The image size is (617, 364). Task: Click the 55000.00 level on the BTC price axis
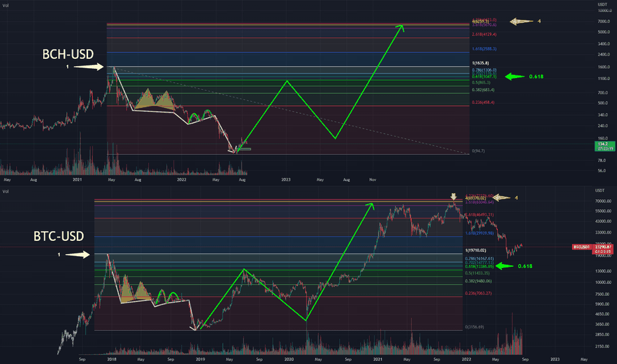[603, 211]
